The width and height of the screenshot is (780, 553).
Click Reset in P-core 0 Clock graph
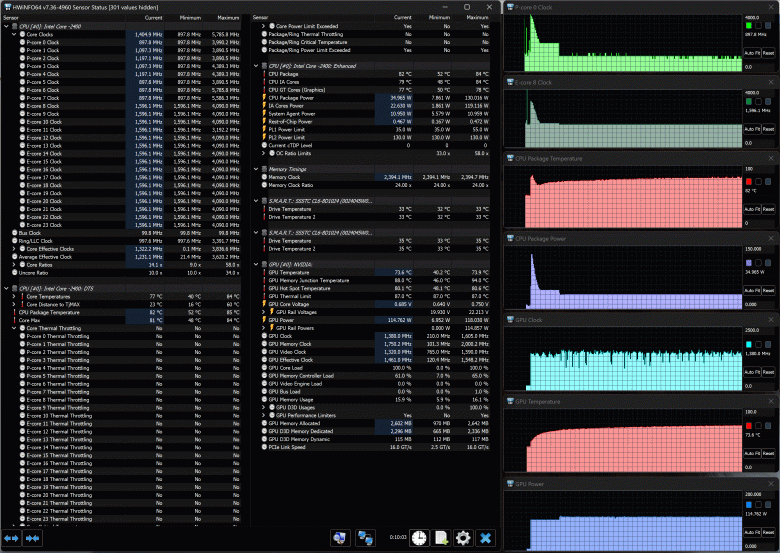(x=769, y=53)
